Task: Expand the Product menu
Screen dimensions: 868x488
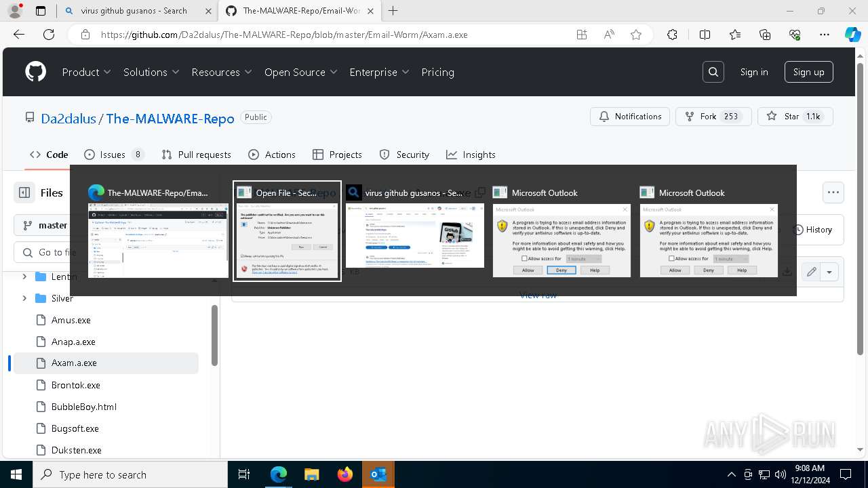Action: click(x=87, y=72)
